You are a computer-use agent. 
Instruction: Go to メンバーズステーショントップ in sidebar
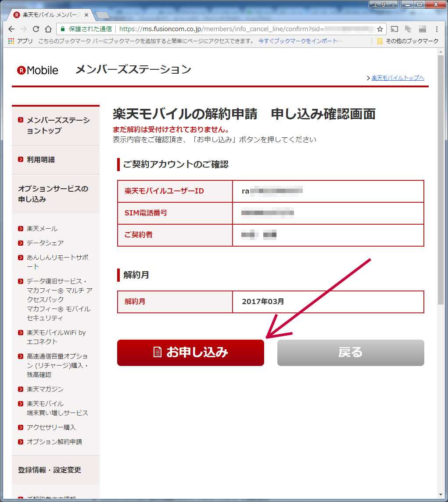point(57,125)
